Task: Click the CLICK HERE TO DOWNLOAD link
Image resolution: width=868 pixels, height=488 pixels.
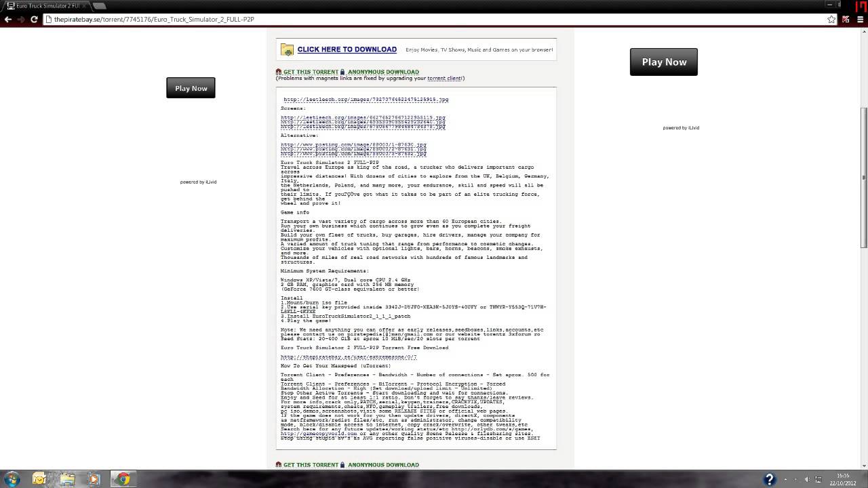Action: tap(347, 49)
